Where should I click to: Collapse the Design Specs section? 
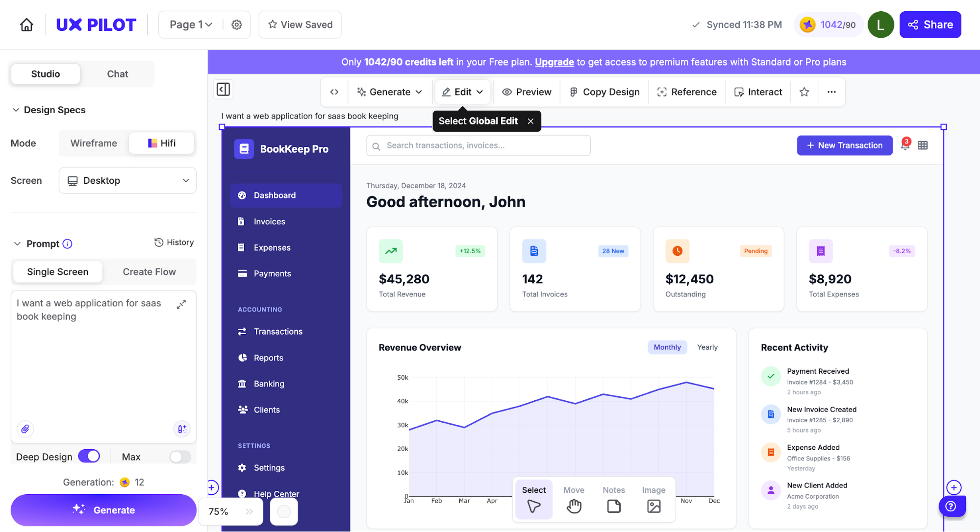[16, 110]
